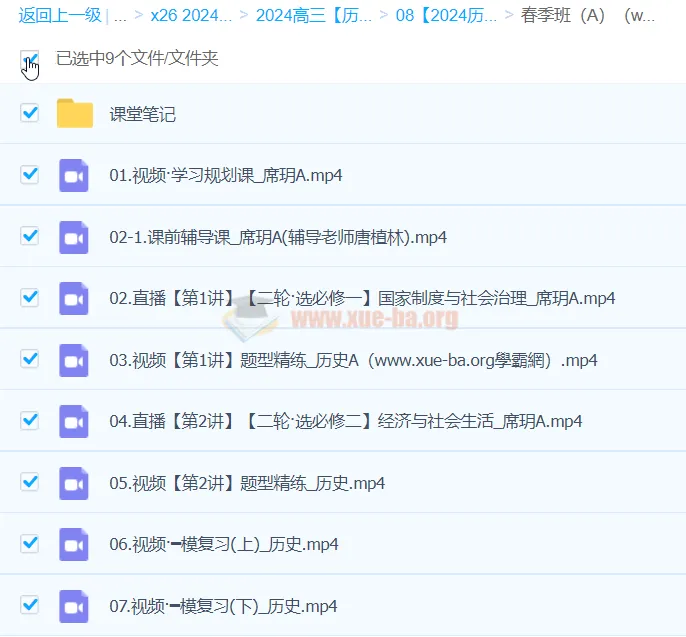
Task: Navigate to 2024高三【历… breadcrumb
Action: point(313,15)
